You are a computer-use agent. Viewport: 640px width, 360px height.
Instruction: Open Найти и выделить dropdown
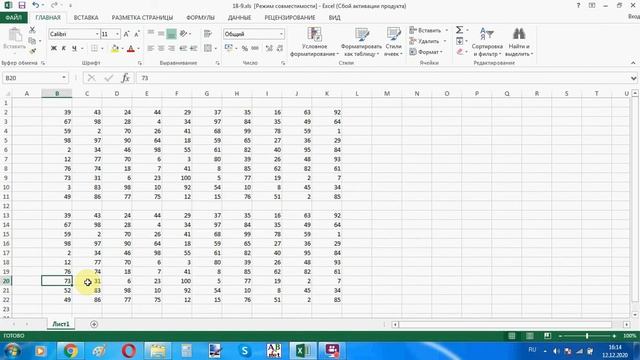coord(519,42)
